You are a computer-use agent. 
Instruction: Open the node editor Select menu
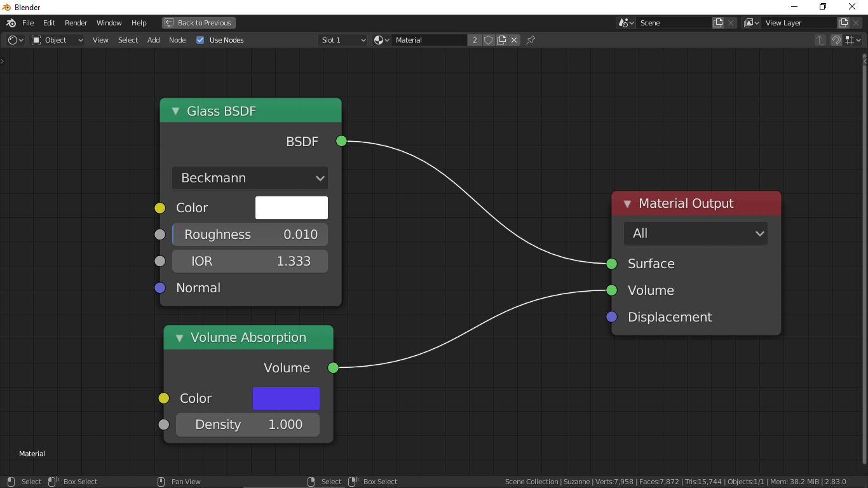click(x=128, y=40)
